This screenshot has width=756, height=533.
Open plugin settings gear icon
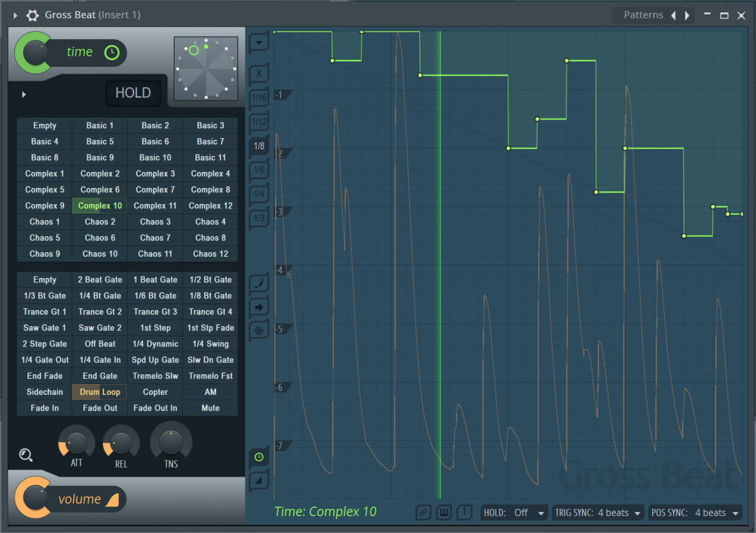(32, 15)
